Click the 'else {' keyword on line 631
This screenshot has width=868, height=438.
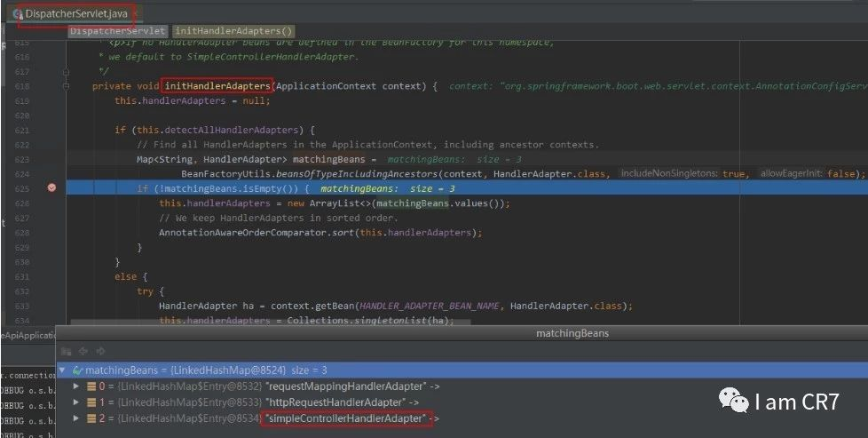[x=130, y=276]
